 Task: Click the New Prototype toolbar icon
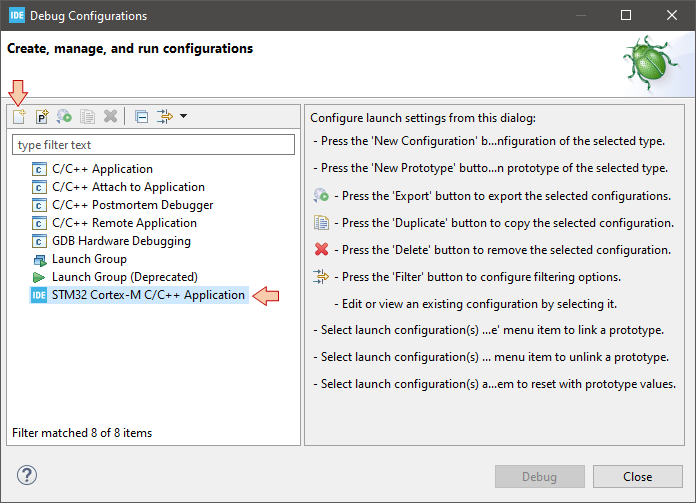[42, 116]
